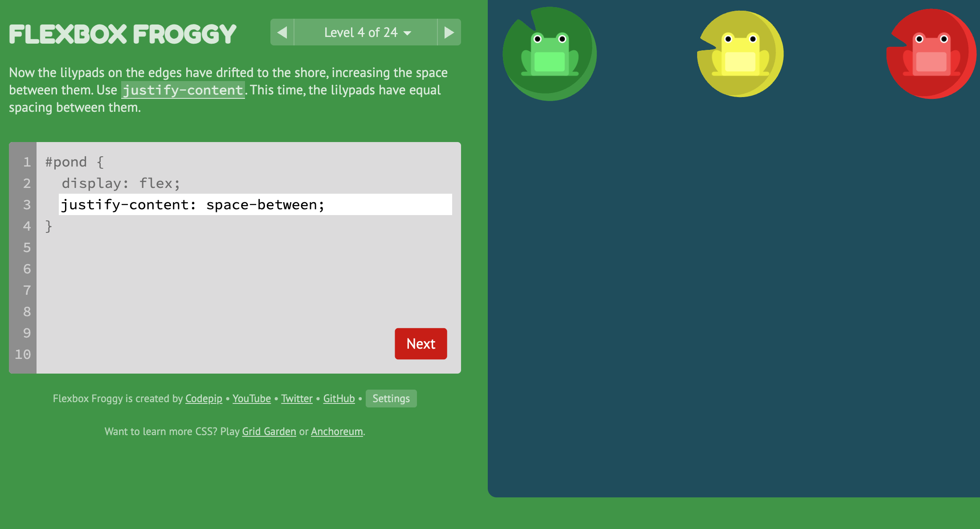
Task: Open the Codepip link
Action: [x=204, y=399]
